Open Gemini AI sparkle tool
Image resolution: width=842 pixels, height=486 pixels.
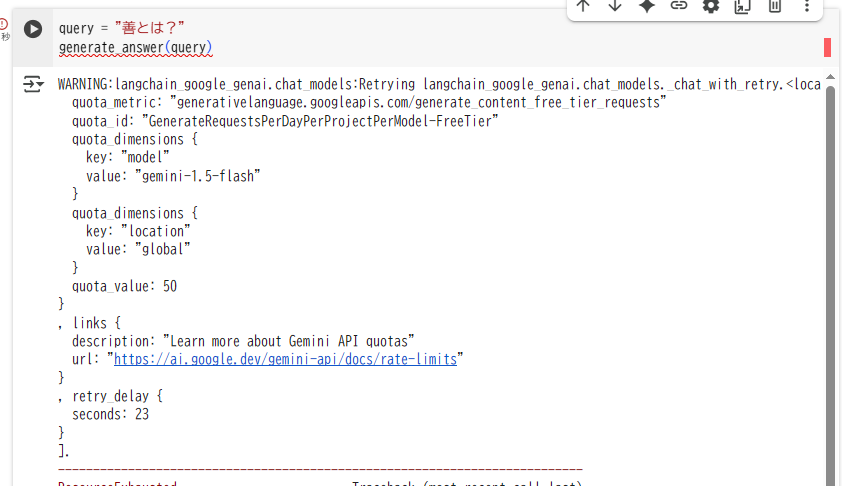click(x=647, y=6)
